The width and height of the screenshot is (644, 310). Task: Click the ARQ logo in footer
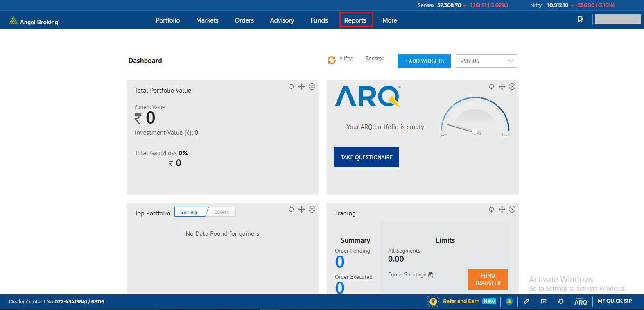[581, 302]
